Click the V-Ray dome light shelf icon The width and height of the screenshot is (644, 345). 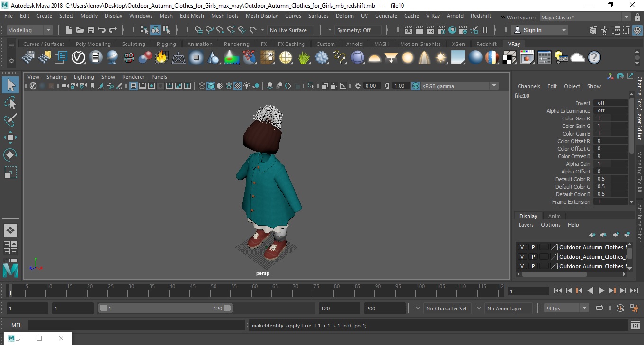374,58
